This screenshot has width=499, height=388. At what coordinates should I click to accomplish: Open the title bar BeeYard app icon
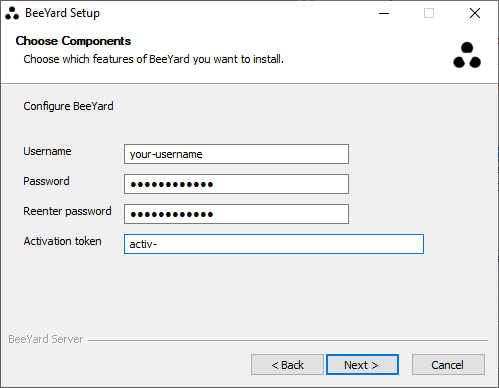coord(12,13)
